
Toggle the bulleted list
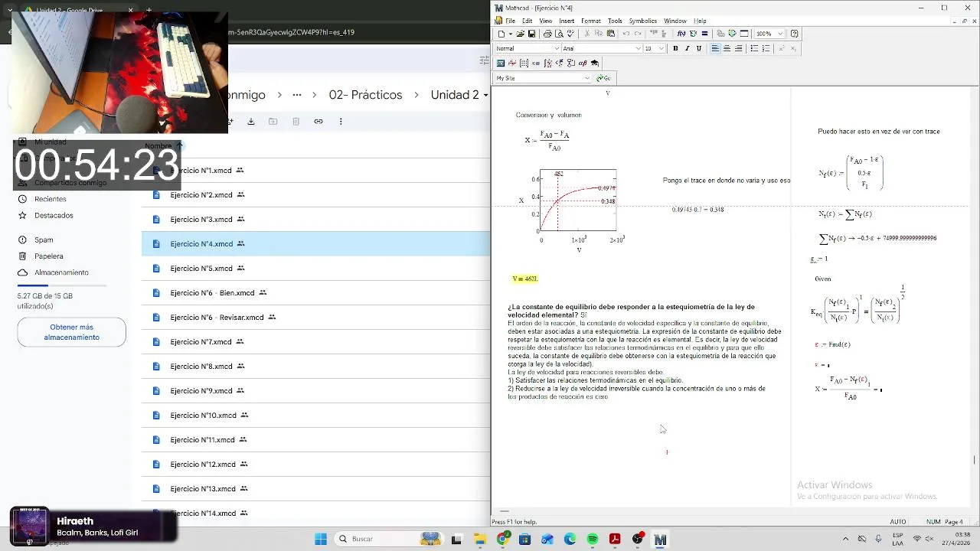(754, 48)
